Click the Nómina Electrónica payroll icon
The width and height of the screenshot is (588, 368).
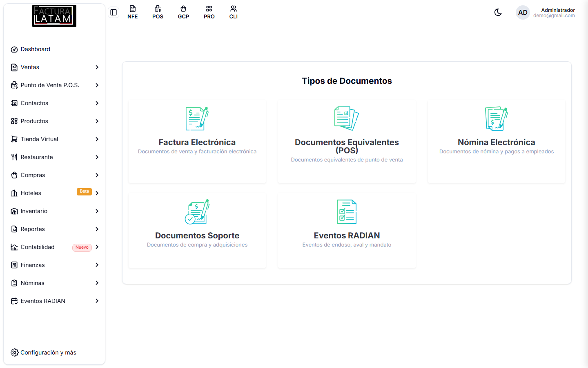[x=497, y=119]
